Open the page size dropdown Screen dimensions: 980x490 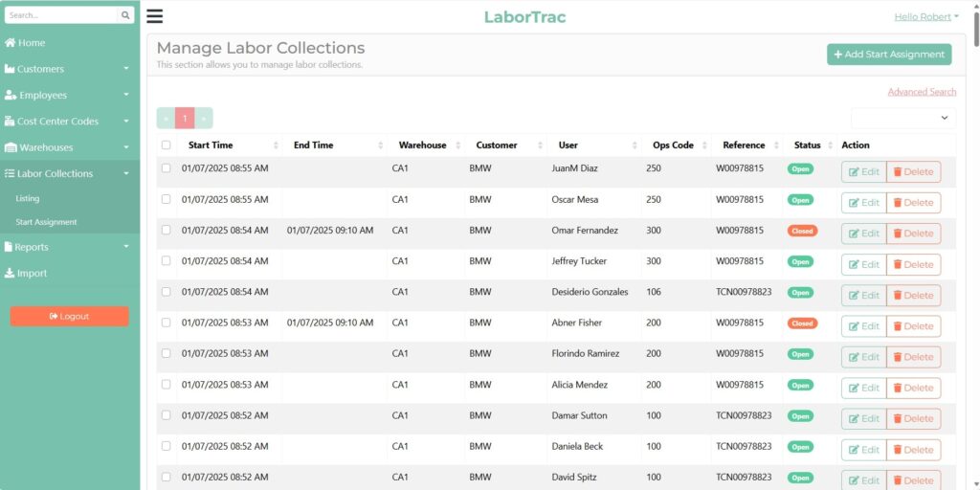pyautogui.click(x=902, y=118)
